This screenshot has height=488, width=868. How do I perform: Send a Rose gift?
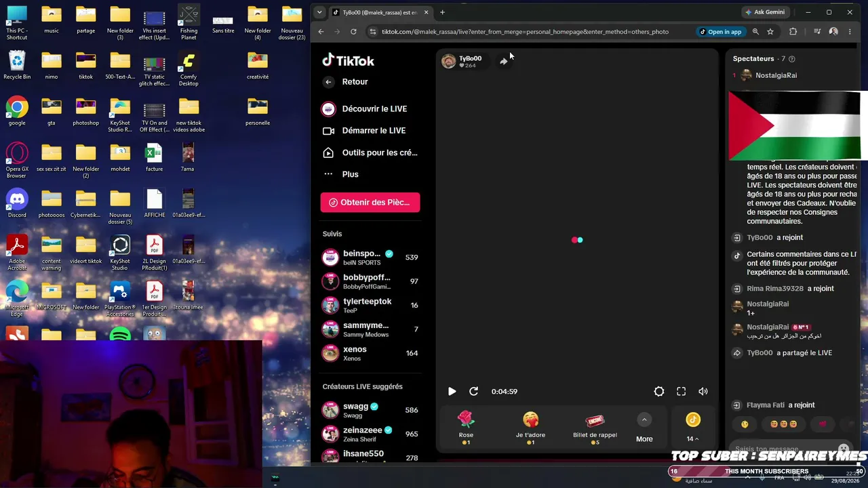click(x=466, y=428)
